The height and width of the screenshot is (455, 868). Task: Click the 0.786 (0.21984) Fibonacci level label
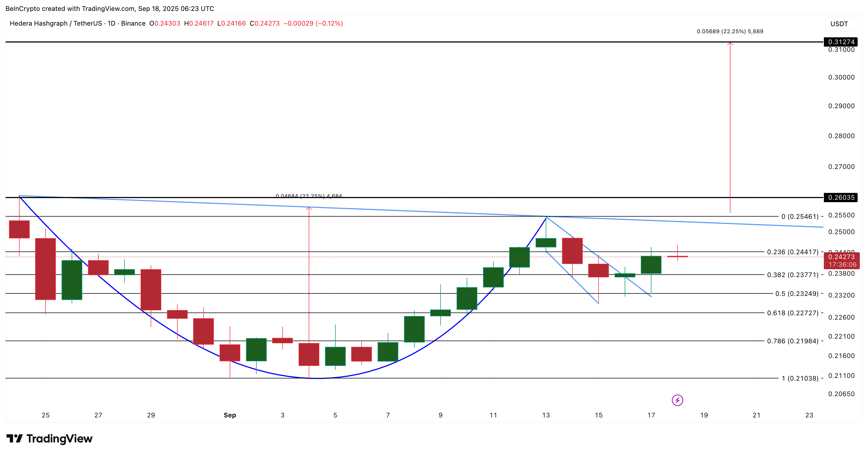pos(793,341)
